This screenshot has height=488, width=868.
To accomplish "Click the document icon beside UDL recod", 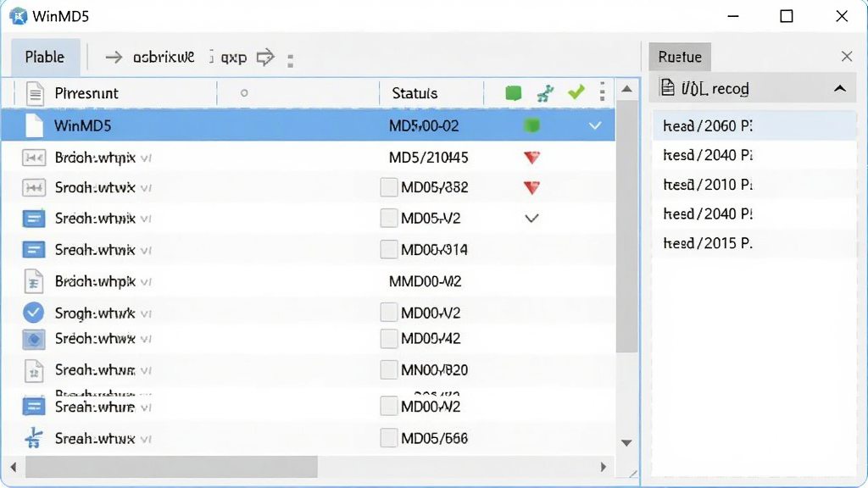I will 668,87.
